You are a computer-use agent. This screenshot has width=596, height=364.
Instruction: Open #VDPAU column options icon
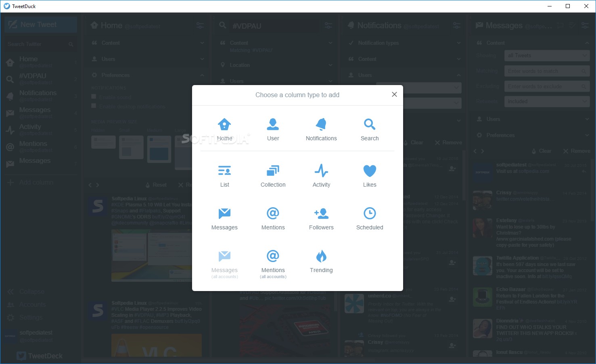coord(328,25)
